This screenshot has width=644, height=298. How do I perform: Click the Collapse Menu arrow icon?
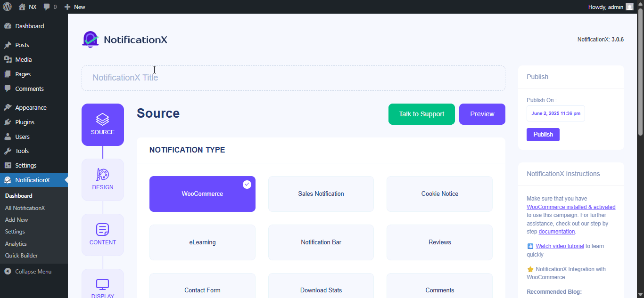pos(8,272)
